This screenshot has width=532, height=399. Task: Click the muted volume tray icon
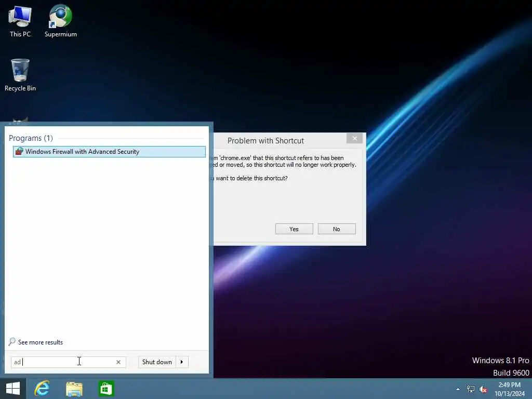tap(483, 389)
